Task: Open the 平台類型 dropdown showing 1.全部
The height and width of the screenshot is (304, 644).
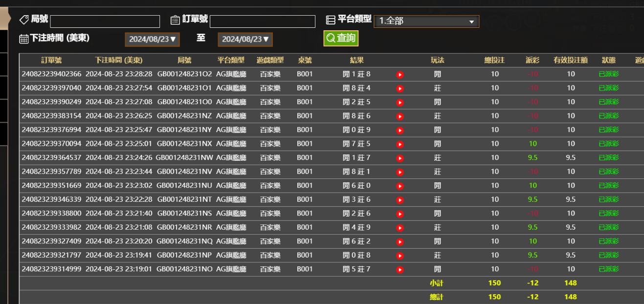Action: click(425, 22)
